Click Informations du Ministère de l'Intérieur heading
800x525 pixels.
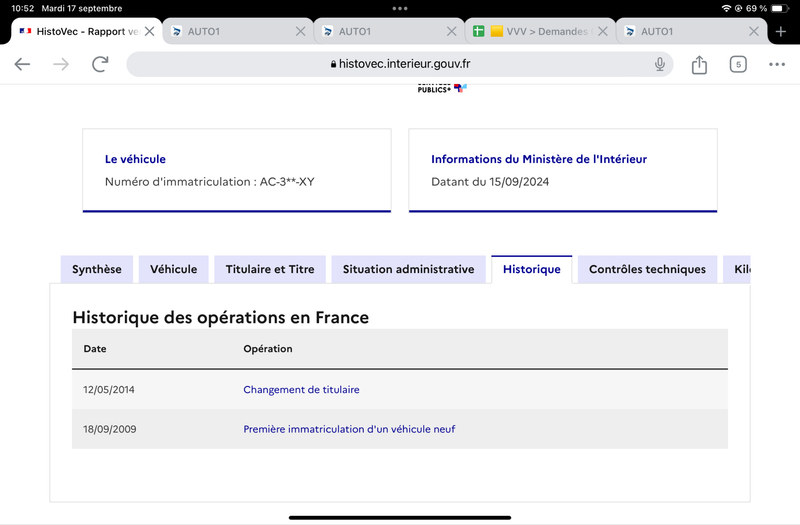pos(539,159)
